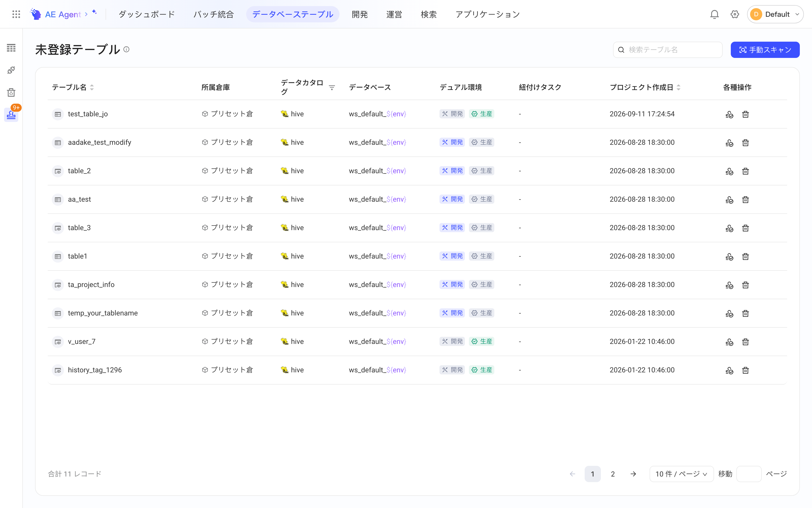The height and width of the screenshot is (508, 812).
Task: Sort by テーブル名 column
Action: [x=92, y=87]
